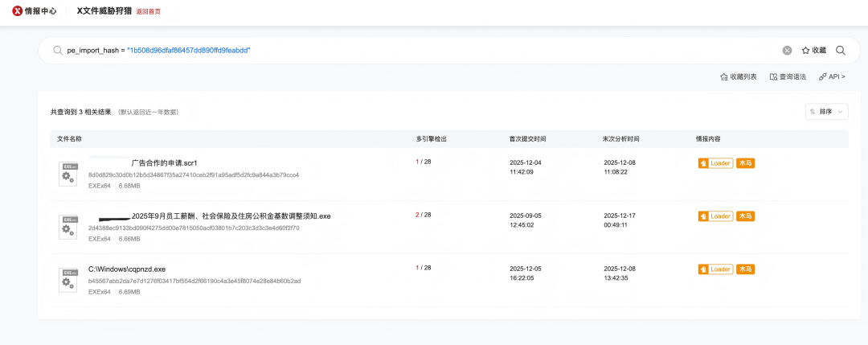Open the 排序 dropdown
The image size is (868, 345).
[826, 112]
